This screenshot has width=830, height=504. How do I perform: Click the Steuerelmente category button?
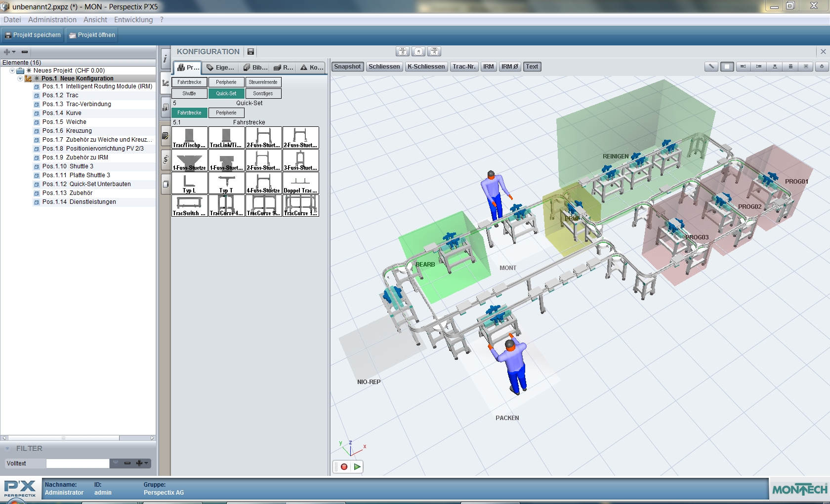(x=263, y=82)
